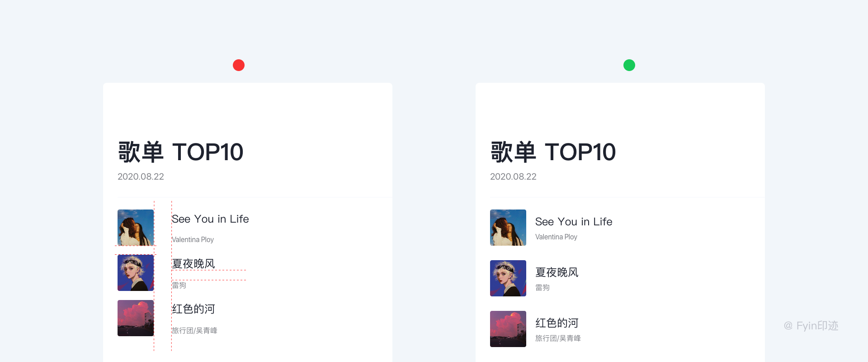Open See You in Life cover in left card
The image size is (868, 362).
click(136, 228)
